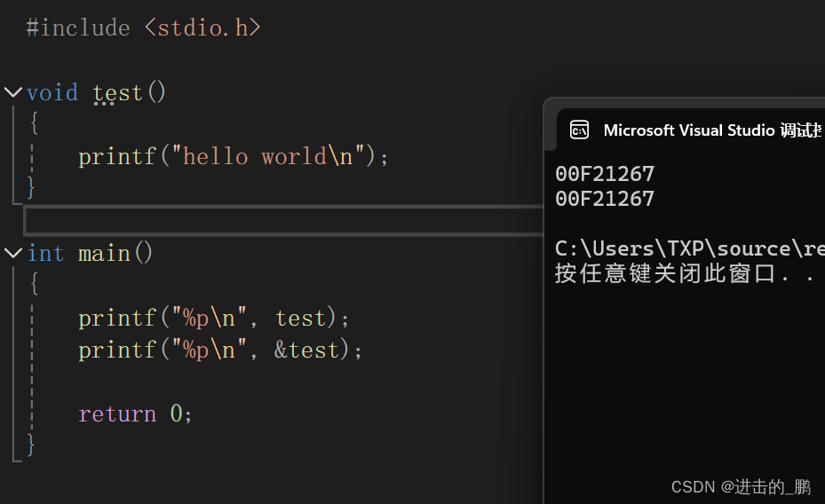
Task: Click the printf("hello world\n") statement
Action: (233, 157)
